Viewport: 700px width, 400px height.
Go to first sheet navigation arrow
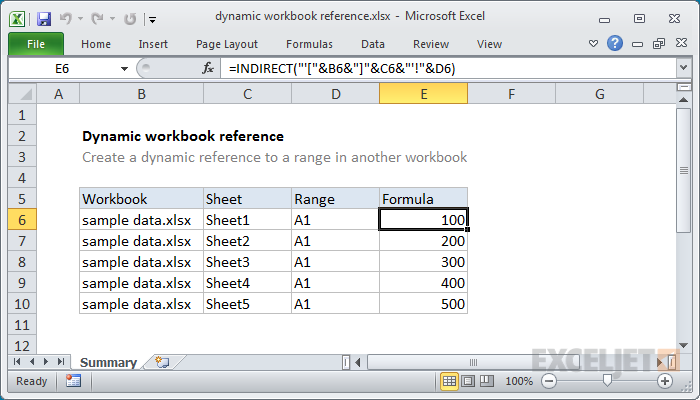pos(17,362)
